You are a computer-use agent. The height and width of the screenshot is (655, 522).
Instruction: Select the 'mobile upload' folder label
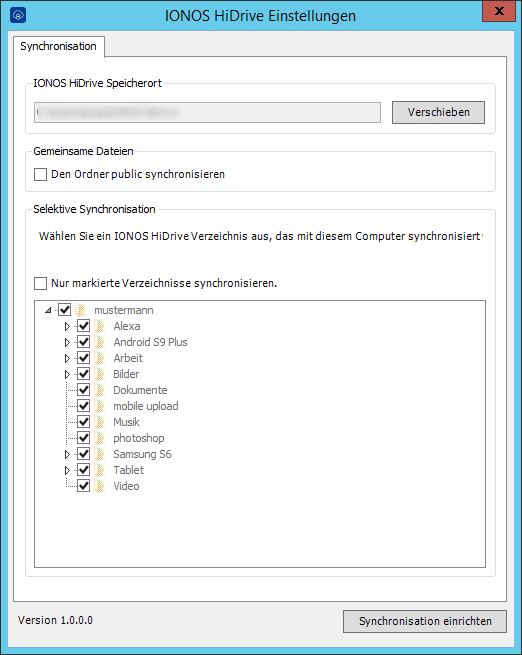click(146, 406)
